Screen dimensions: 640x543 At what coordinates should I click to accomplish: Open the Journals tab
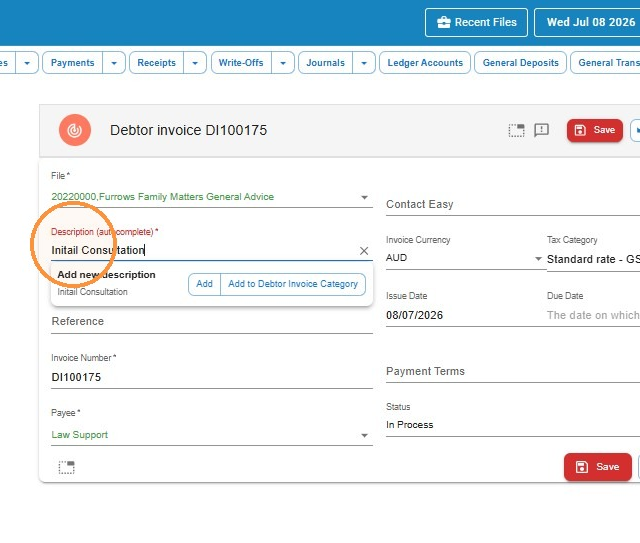coord(325,62)
